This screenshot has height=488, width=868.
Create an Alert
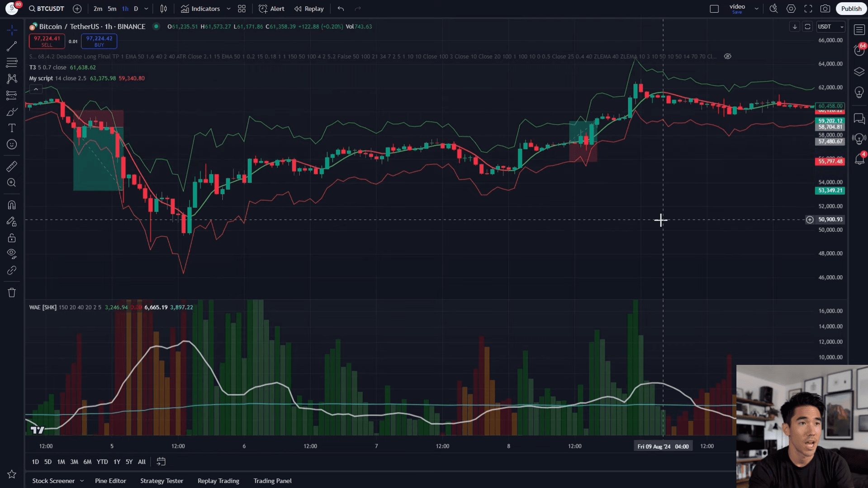(271, 9)
